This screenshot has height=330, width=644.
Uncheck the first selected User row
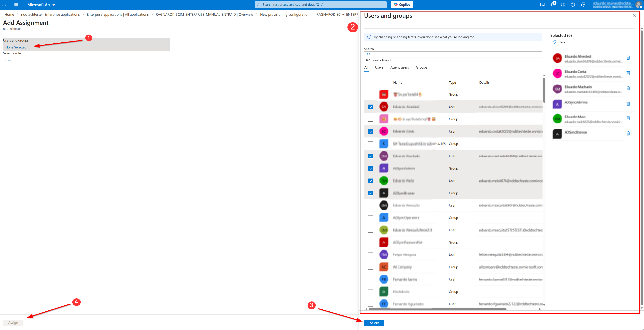[x=371, y=107]
